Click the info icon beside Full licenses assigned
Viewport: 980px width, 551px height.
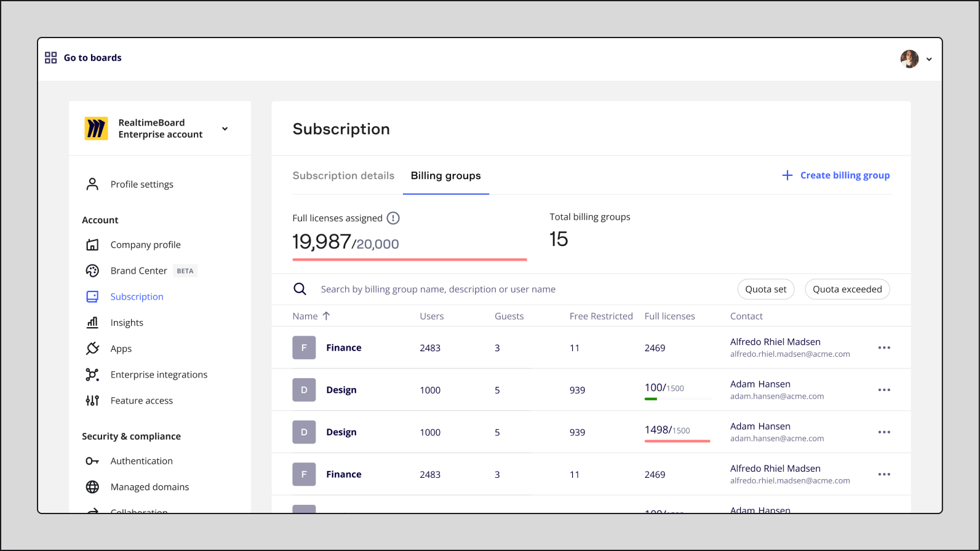click(393, 218)
